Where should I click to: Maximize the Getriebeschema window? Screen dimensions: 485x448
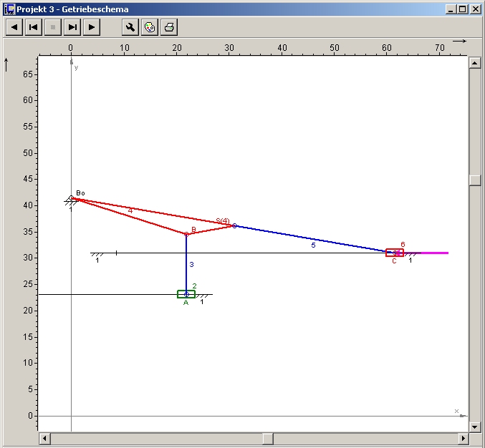pos(462,9)
